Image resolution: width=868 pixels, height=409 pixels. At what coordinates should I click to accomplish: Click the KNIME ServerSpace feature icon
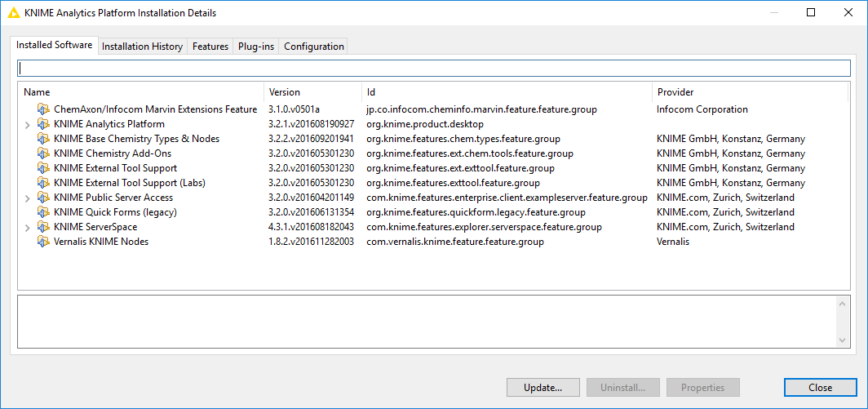(x=43, y=227)
